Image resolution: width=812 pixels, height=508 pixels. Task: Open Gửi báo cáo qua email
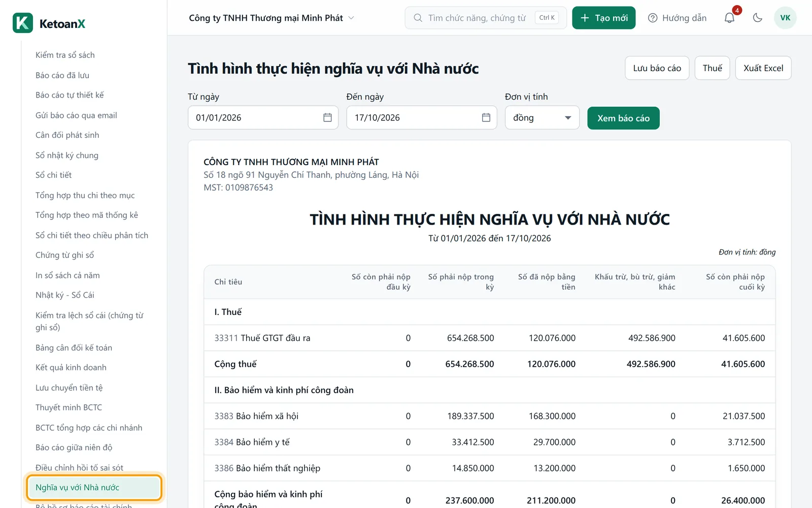coord(76,115)
